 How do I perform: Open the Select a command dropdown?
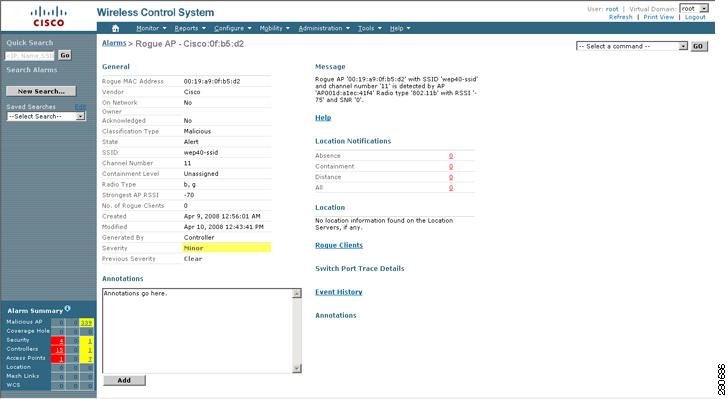coord(631,46)
